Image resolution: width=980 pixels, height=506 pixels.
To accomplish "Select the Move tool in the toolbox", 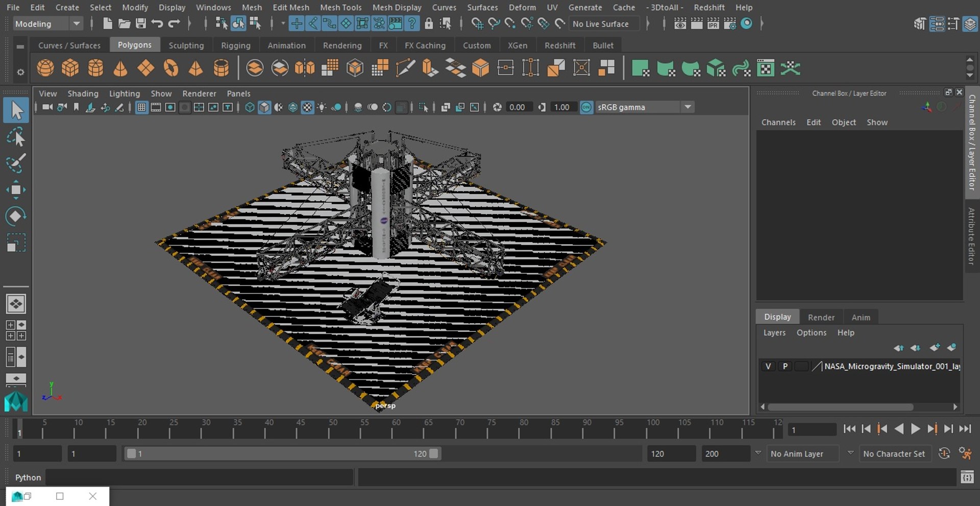I will (15, 189).
